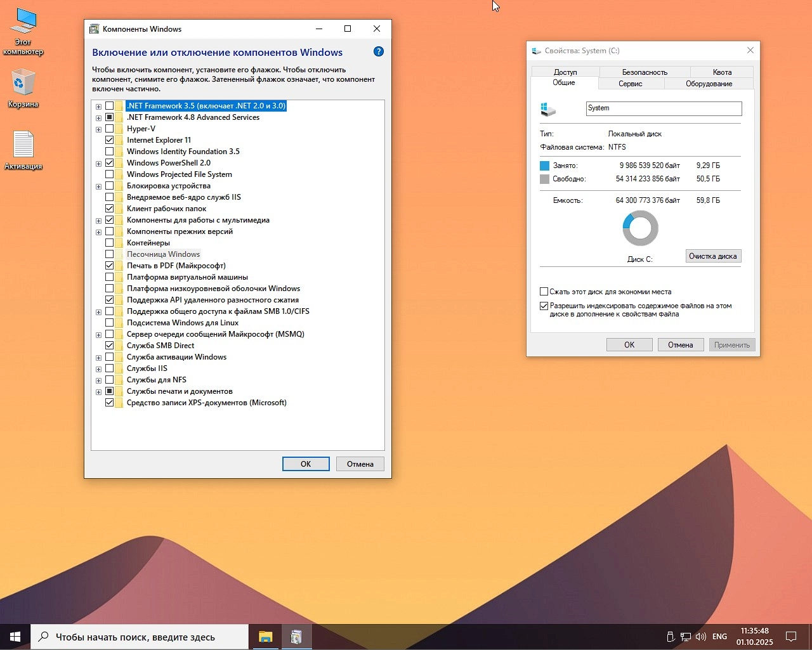Expand the 'Службы IIS' tree node
812x650 pixels.
point(98,369)
